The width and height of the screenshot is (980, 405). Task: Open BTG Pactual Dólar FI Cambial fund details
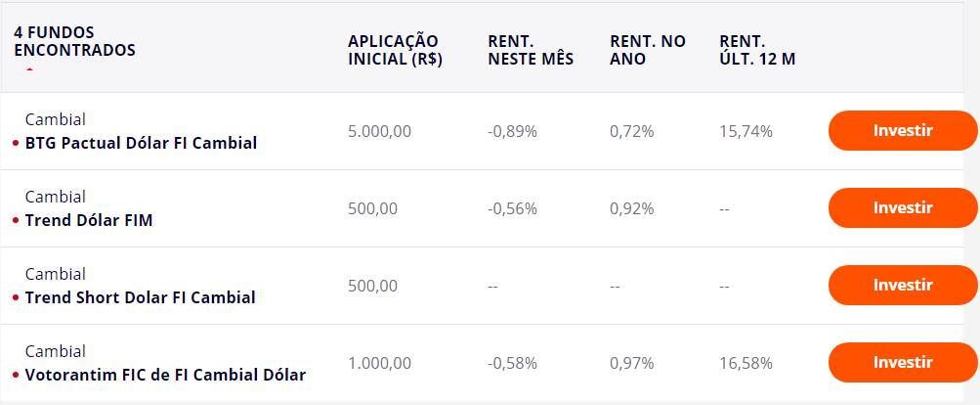(141, 143)
